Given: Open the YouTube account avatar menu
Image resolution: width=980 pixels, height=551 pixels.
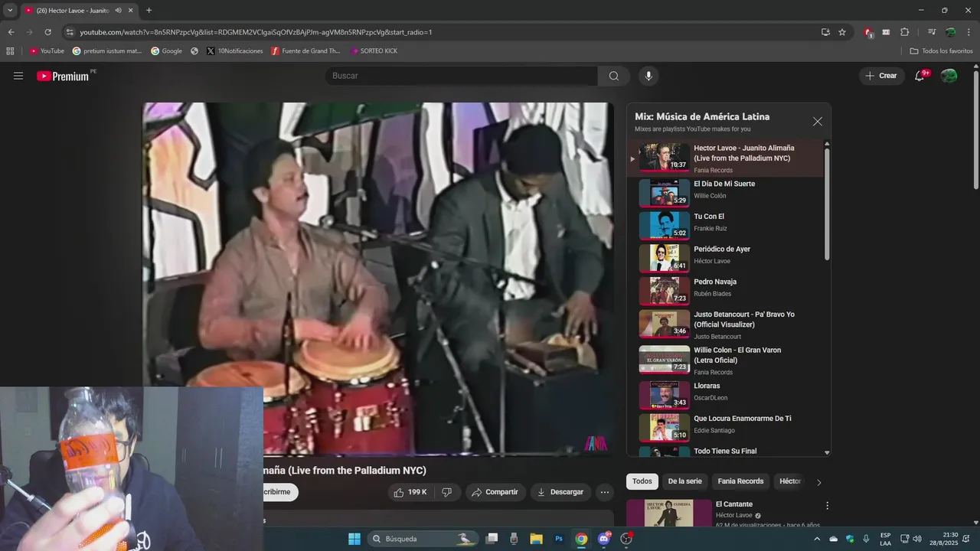Looking at the screenshot, I should tap(949, 76).
